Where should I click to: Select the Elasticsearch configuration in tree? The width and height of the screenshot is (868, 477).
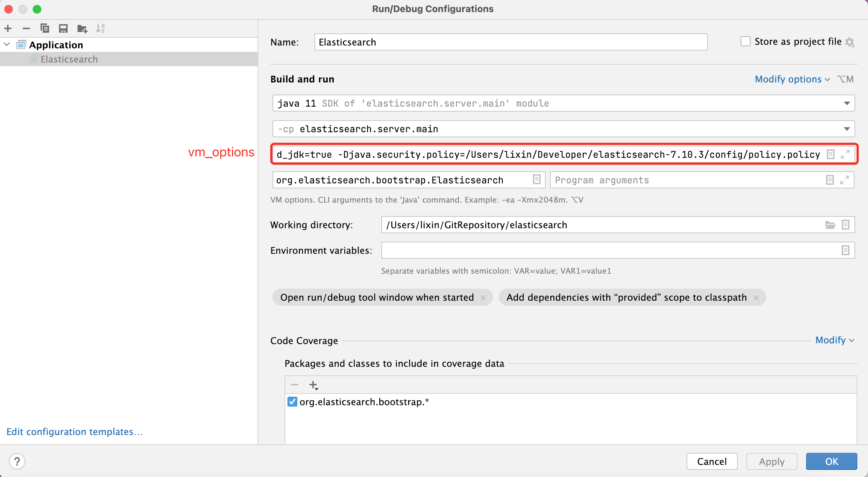129,59
